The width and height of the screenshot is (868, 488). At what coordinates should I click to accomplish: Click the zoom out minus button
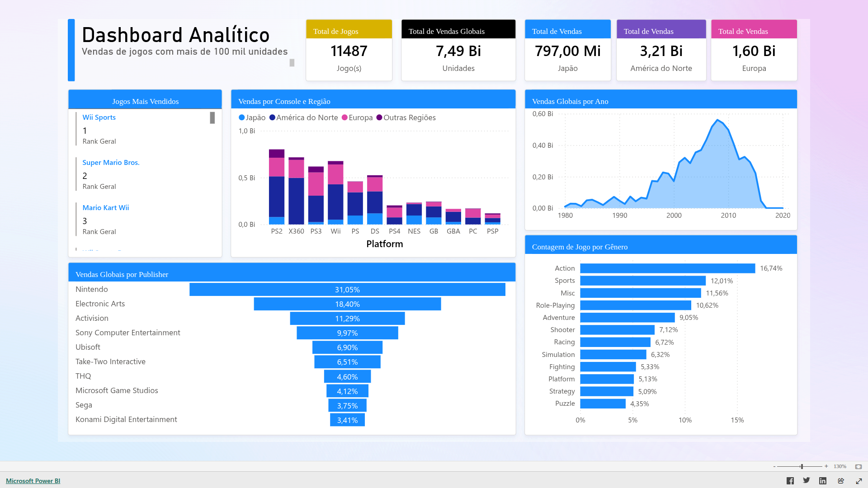click(774, 466)
